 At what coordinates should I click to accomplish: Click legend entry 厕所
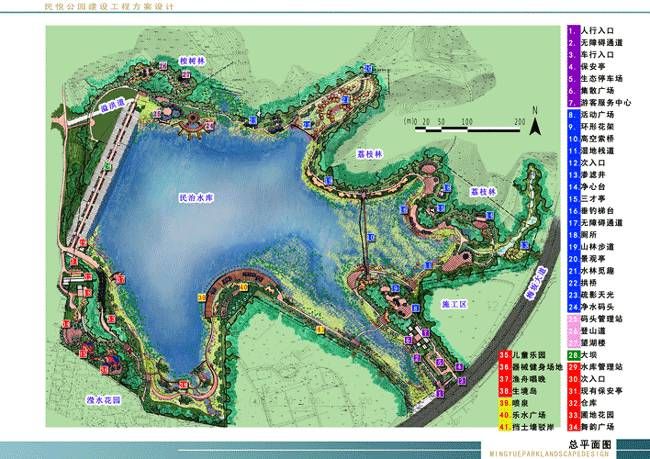583,235
